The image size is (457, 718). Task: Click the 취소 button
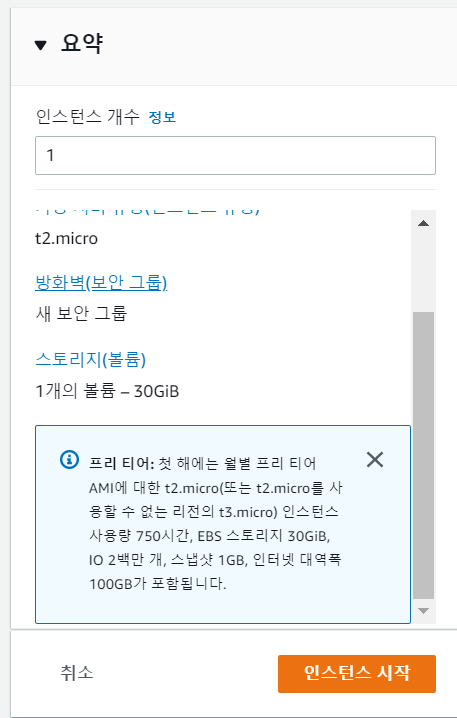pyautogui.click(x=77, y=673)
